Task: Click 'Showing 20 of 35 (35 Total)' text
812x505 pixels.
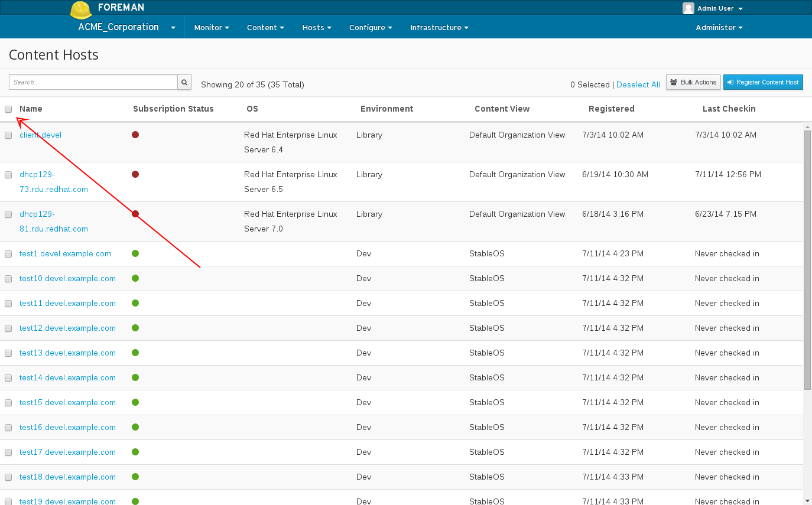Action: tap(252, 84)
